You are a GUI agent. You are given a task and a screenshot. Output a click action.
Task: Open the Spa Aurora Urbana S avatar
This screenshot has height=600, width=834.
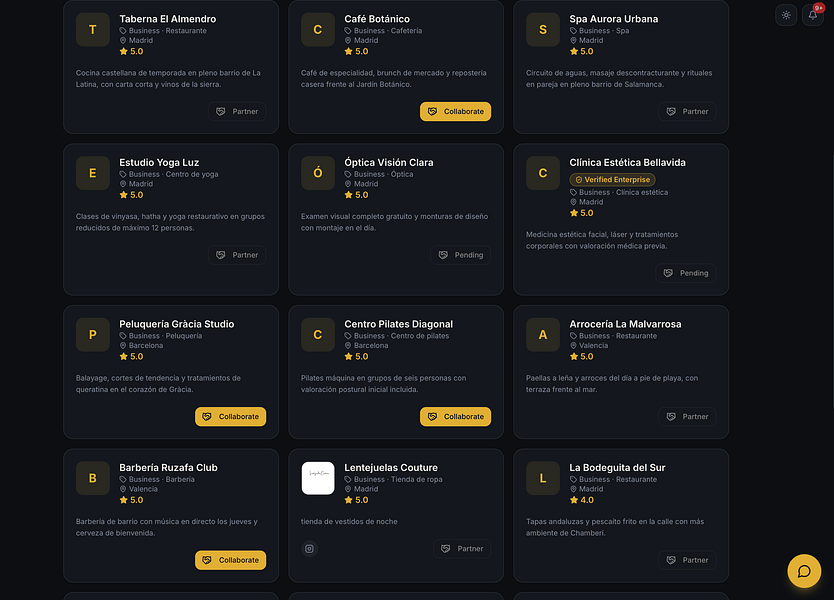coord(543,30)
